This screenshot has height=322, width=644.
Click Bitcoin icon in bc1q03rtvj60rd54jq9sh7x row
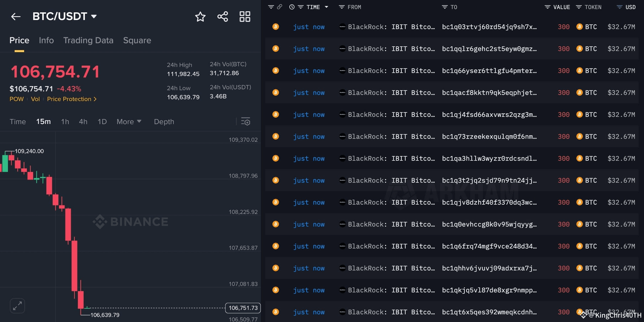(276, 27)
